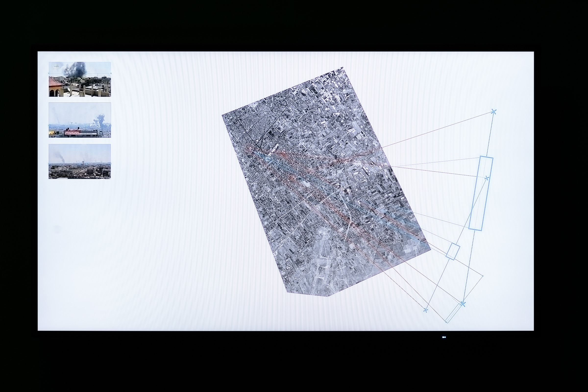Click large X marker beside narrow bottom rectangle

[463, 304]
